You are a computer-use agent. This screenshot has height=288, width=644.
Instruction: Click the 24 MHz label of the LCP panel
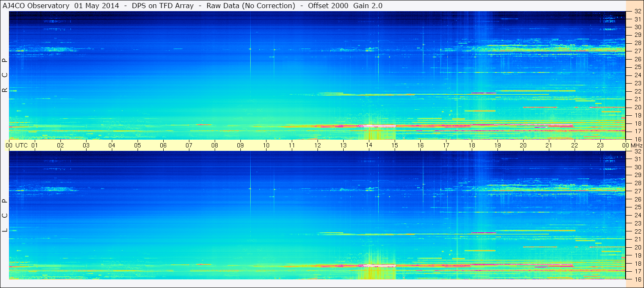click(638, 215)
